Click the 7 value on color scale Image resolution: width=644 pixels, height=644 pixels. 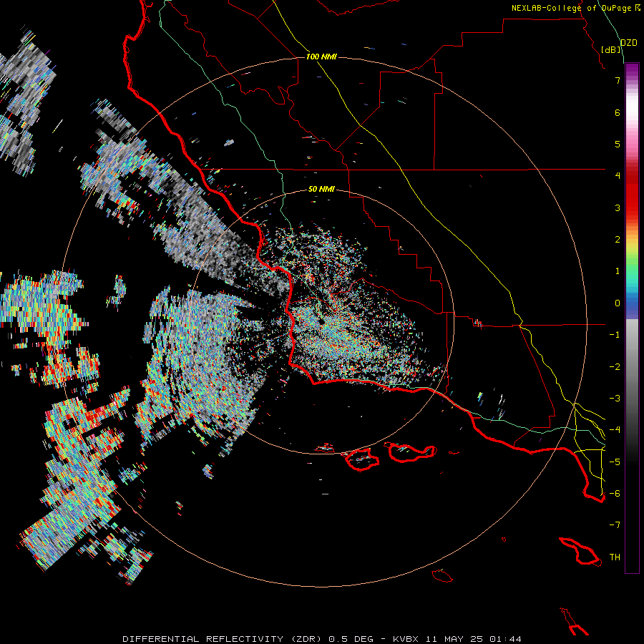tap(618, 80)
